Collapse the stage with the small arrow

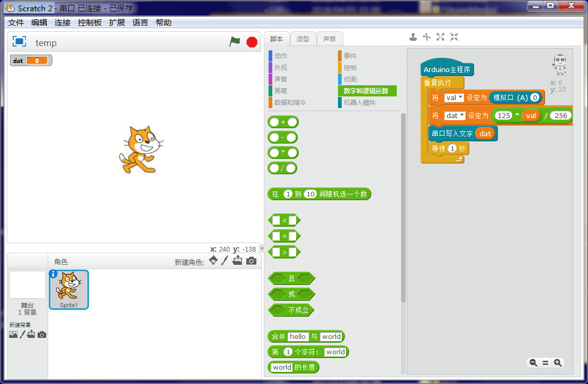click(262, 248)
